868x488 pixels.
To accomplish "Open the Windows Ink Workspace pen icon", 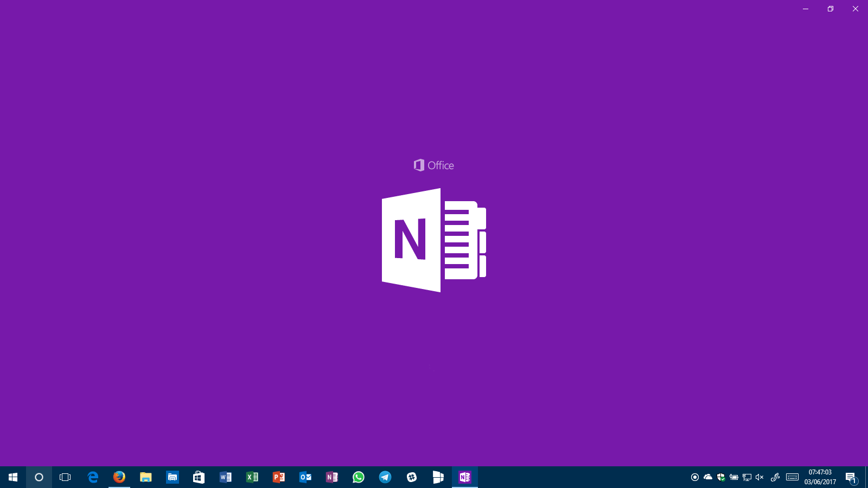I will pyautogui.click(x=775, y=477).
